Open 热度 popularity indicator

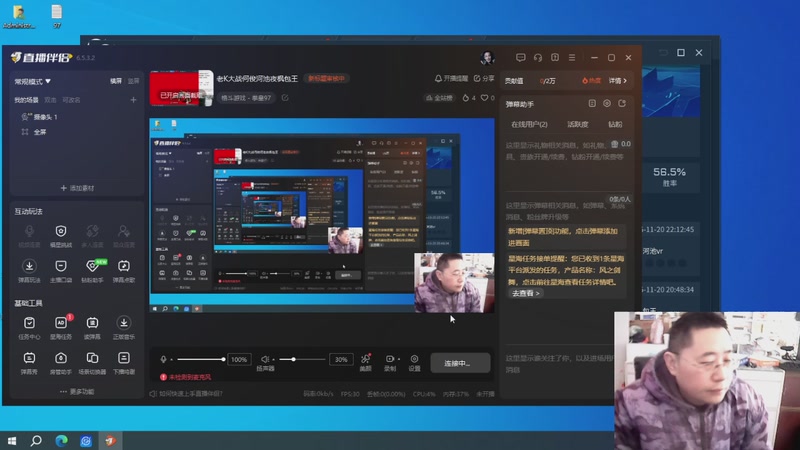tap(591, 81)
